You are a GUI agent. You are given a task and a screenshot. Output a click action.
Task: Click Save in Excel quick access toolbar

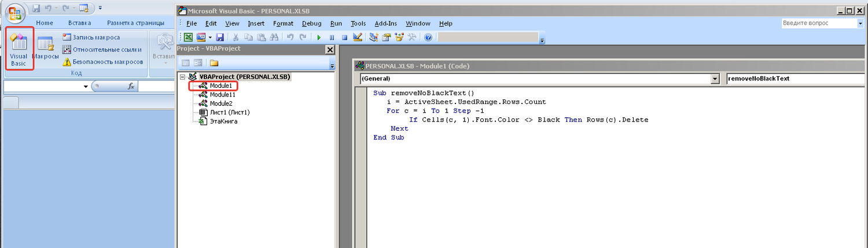click(36, 8)
